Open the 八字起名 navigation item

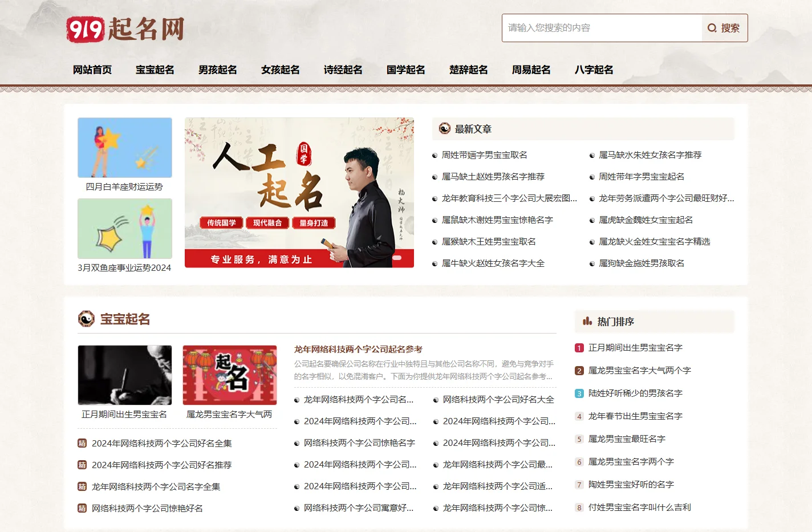point(594,70)
